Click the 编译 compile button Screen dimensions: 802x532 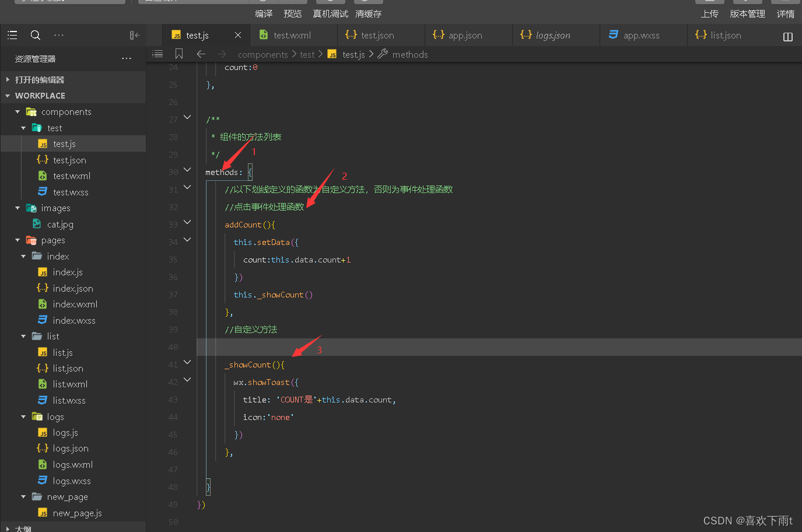pyautogui.click(x=264, y=13)
